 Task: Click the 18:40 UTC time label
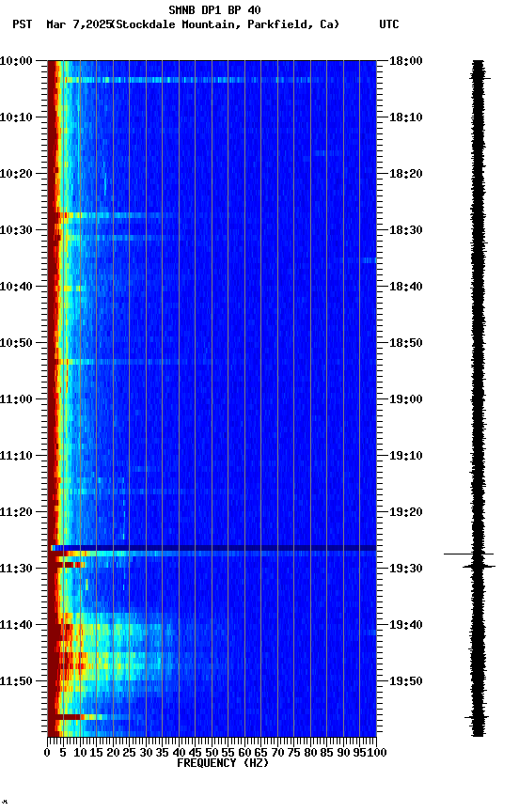[x=406, y=287]
